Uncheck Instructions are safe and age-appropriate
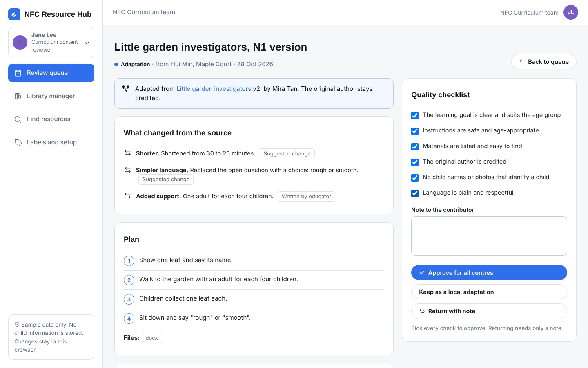This screenshot has width=588, height=368. pos(415,131)
